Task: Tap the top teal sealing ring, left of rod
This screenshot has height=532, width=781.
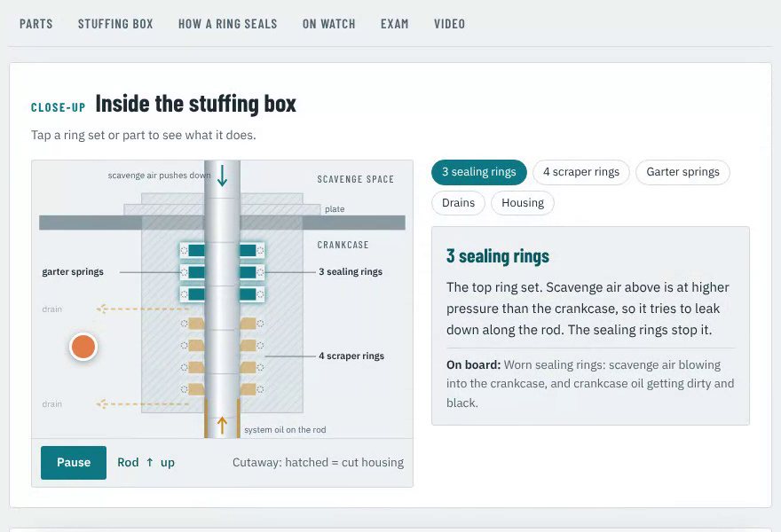Action: (x=196, y=250)
